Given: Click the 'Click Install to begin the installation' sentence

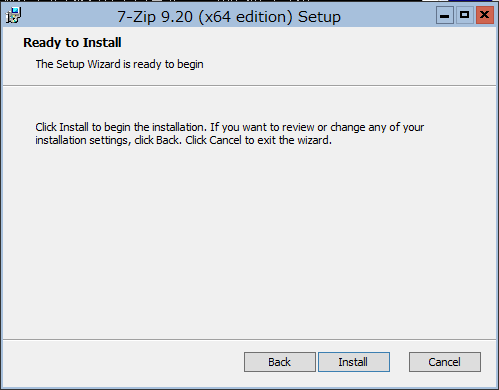Looking at the screenshot, I should [121, 127].
